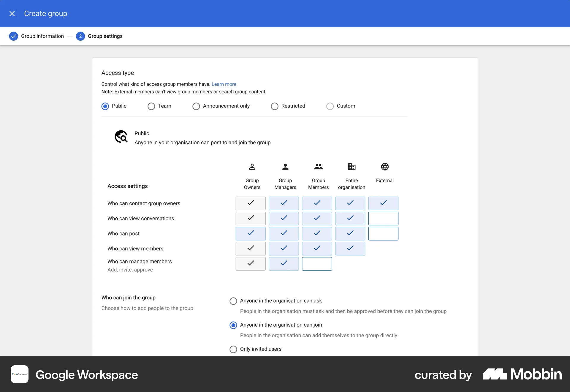Click the checkmark icon on Group information step

point(13,36)
